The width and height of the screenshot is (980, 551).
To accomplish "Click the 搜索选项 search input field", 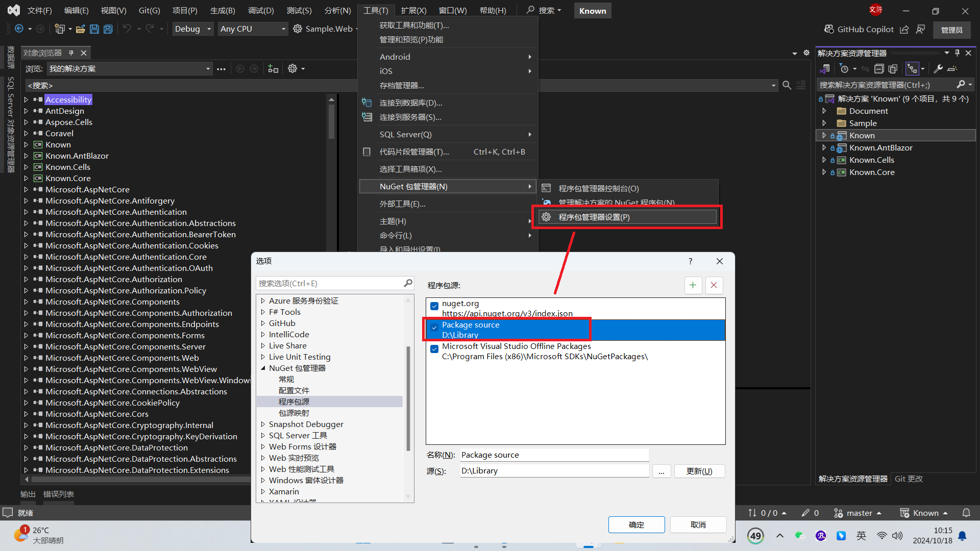I will click(330, 283).
